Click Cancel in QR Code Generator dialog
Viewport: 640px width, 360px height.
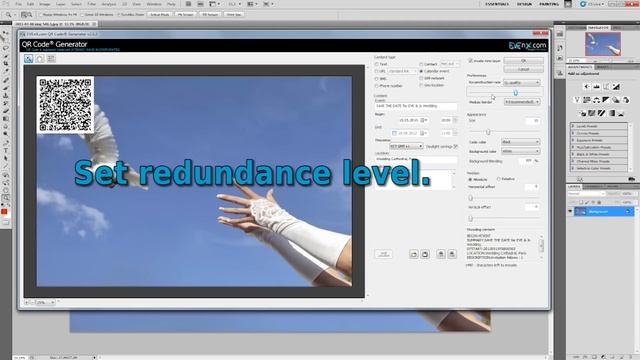(523, 69)
